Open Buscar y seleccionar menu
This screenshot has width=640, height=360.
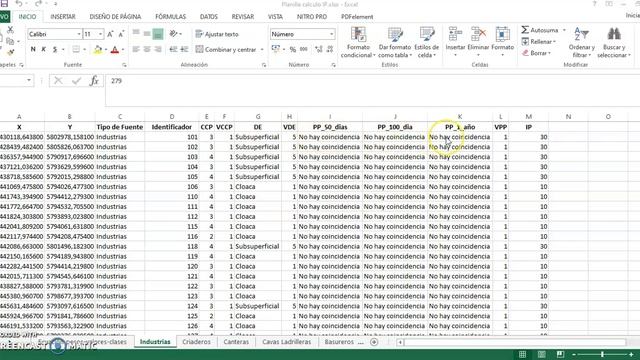tap(614, 42)
